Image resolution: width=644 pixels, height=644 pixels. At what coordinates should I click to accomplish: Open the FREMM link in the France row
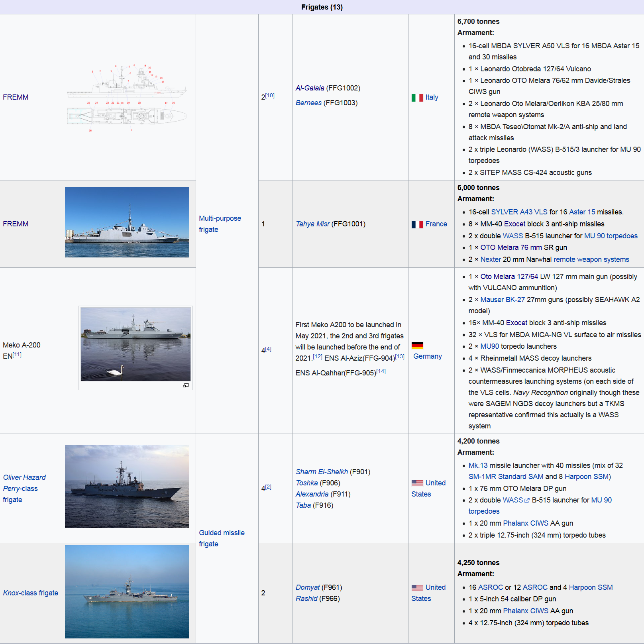[x=16, y=224]
